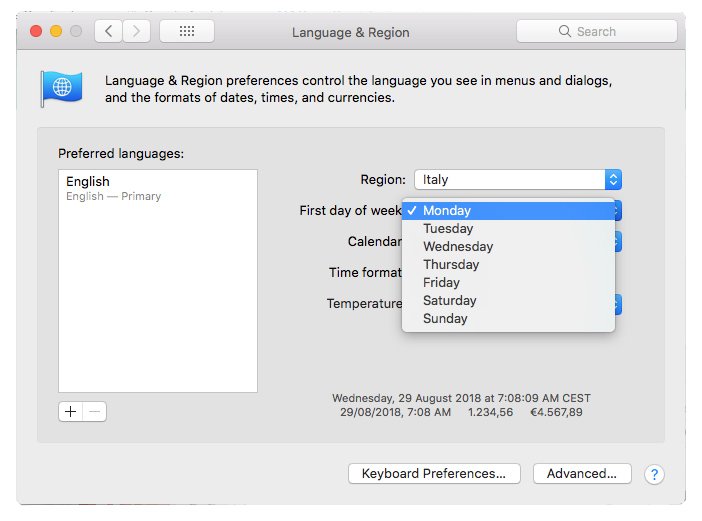Click the magnifying glass search icon
This screenshot has height=521, width=702.
565,32
